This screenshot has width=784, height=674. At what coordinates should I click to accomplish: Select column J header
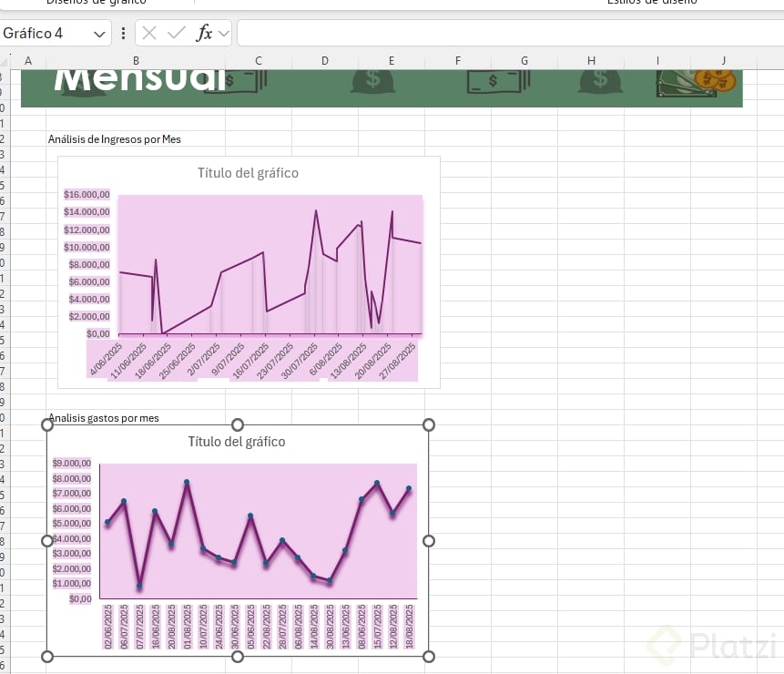[x=724, y=60]
